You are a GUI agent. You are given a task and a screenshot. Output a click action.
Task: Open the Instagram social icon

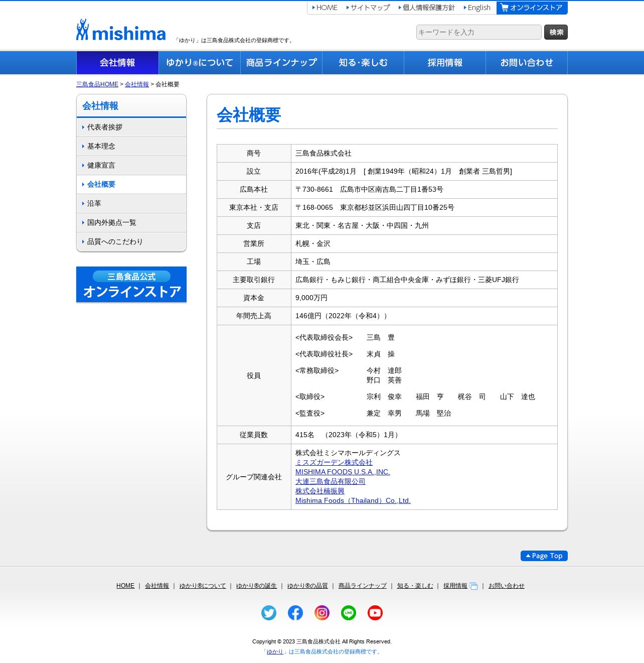click(322, 613)
